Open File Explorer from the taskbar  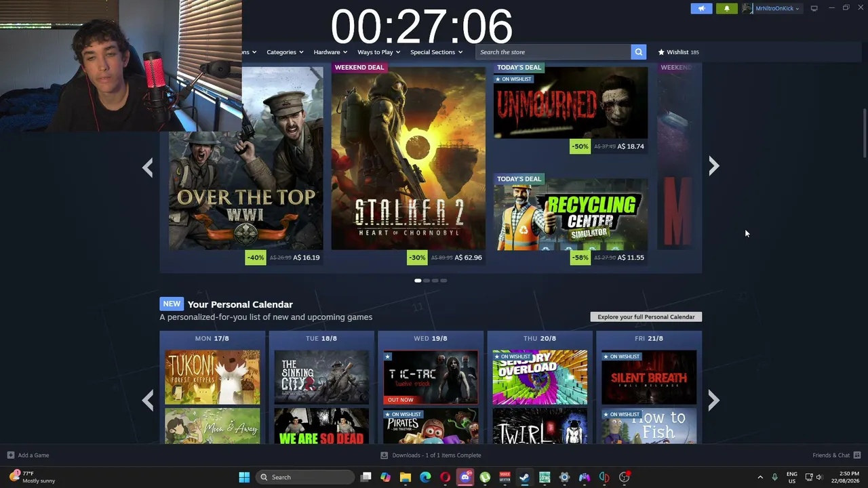point(405,477)
